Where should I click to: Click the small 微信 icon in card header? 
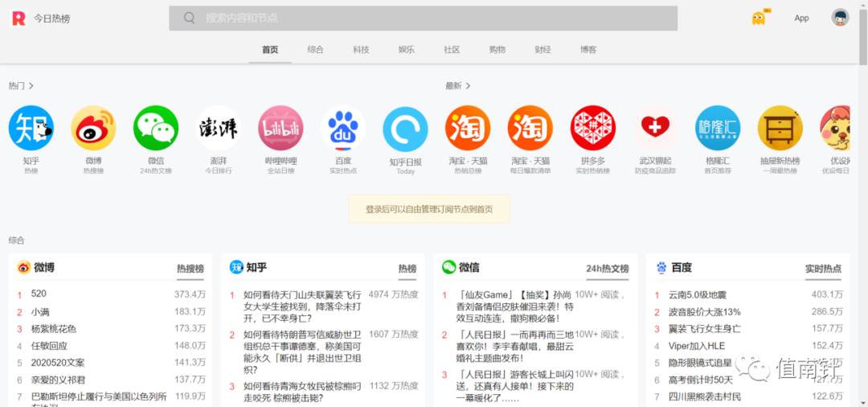[x=449, y=268]
